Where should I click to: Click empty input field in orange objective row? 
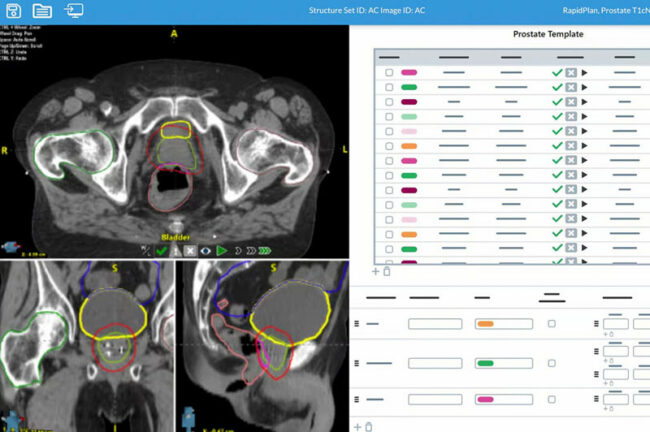click(435, 323)
